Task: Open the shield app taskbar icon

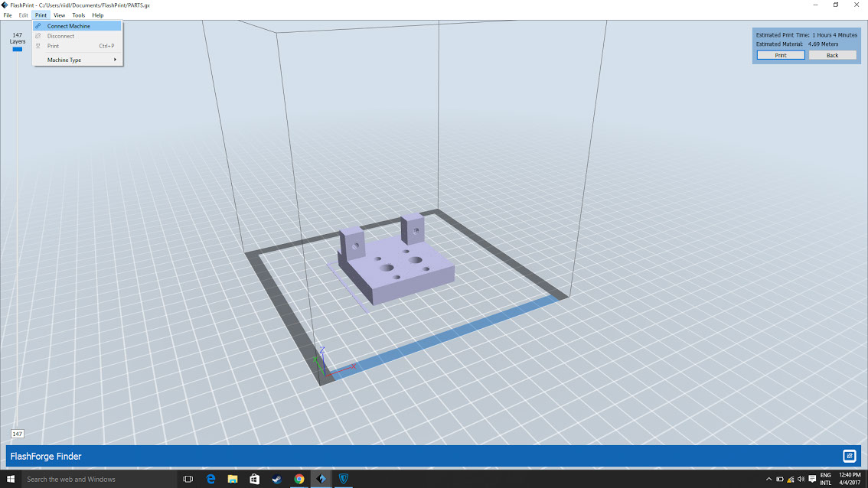Action: tap(343, 479)
